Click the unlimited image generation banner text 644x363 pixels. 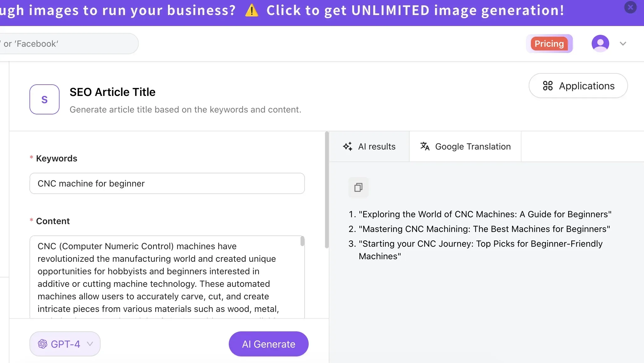point(415,11)
